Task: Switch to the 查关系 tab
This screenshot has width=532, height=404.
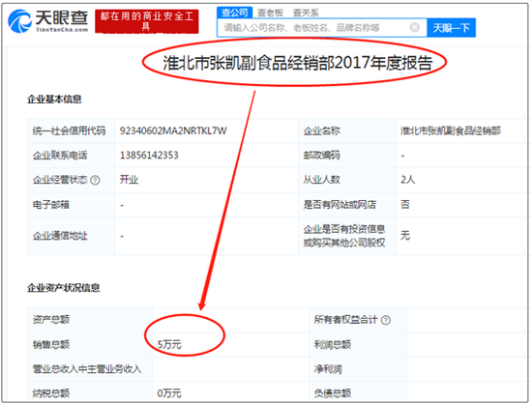Action: click(306, 13)
